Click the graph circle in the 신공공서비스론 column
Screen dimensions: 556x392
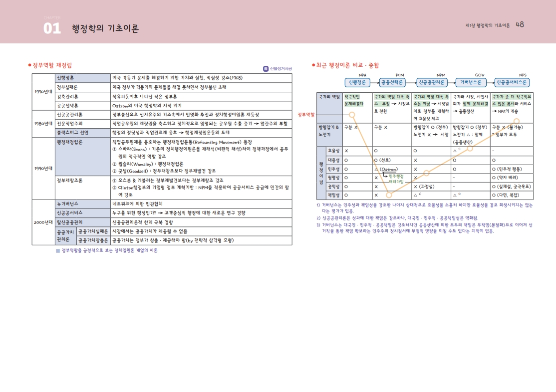(517, 121)
